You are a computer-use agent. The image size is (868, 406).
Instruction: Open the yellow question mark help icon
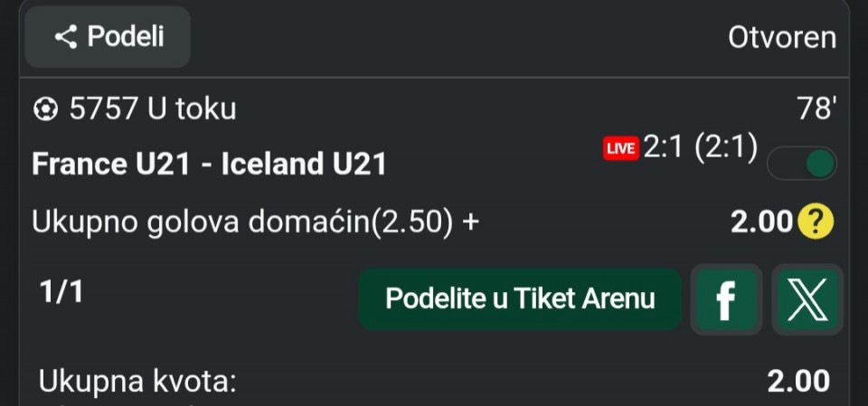point(815,222)
